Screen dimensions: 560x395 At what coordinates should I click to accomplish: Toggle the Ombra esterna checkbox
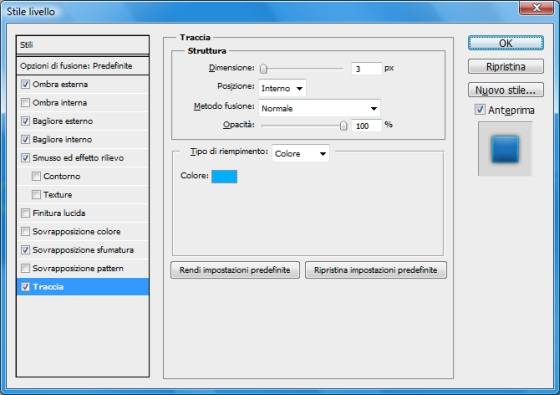(25, 84)
